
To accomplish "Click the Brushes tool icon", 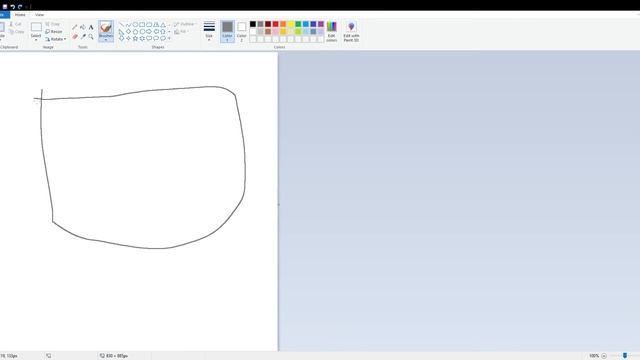I will tap(106, 27).
